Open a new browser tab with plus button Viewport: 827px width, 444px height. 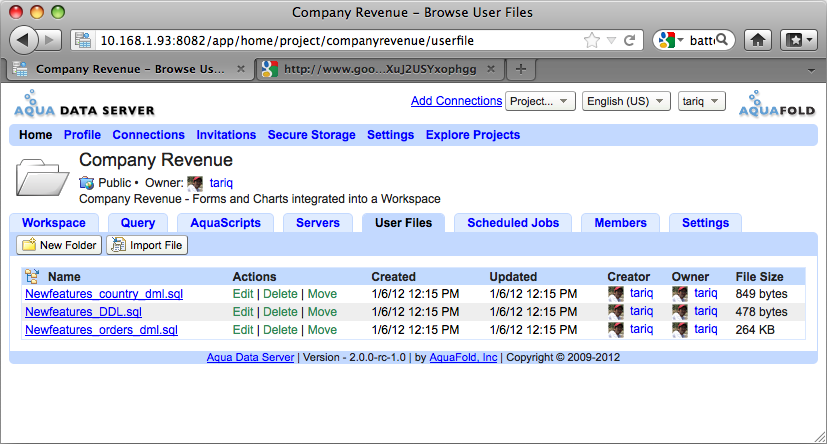click(521, 69)
